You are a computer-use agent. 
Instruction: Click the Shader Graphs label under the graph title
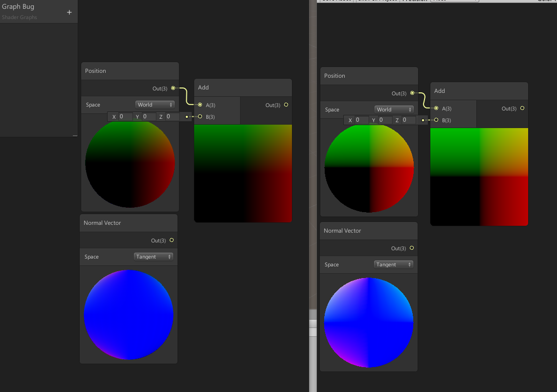(x=19, y=17)
